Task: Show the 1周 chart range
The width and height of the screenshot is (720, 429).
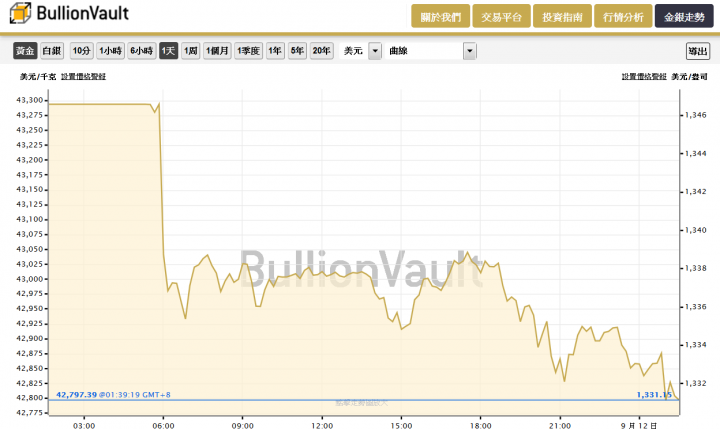Action: (x=191, y=51)
